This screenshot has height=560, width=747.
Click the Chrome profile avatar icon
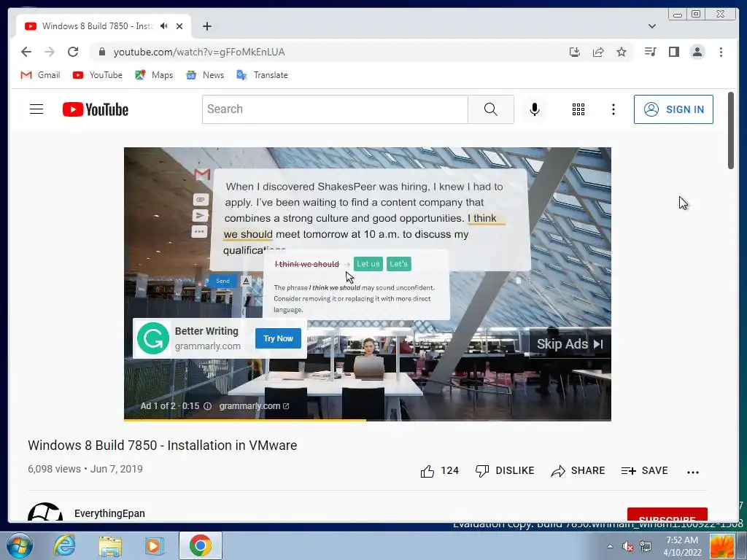697,52
